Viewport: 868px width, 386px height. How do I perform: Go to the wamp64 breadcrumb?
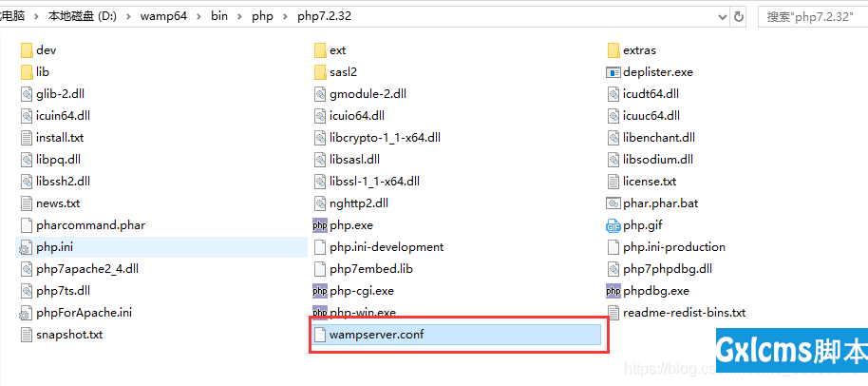click(163, 16)
